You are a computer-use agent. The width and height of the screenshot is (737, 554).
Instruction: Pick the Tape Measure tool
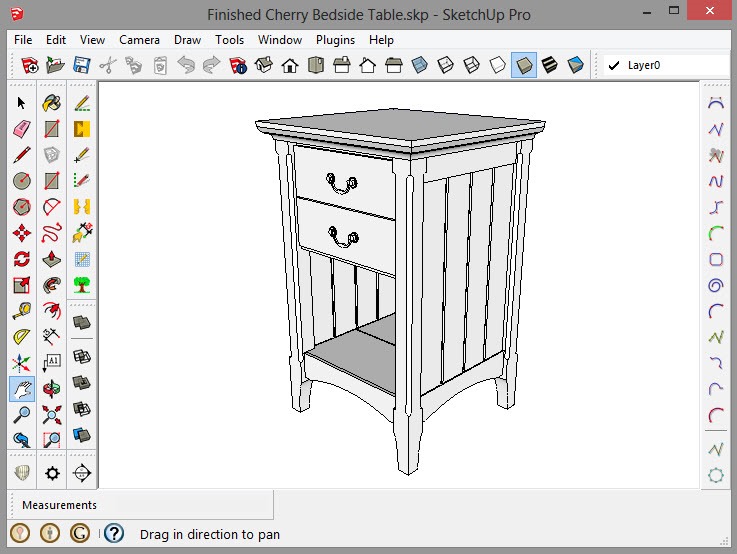[22, 311]
